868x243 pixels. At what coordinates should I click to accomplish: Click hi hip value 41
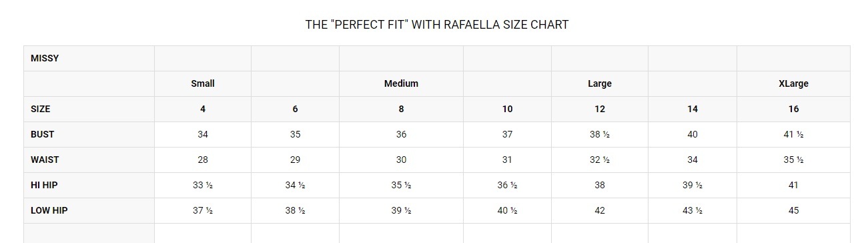pyautogui.click(x=793, y=185)
